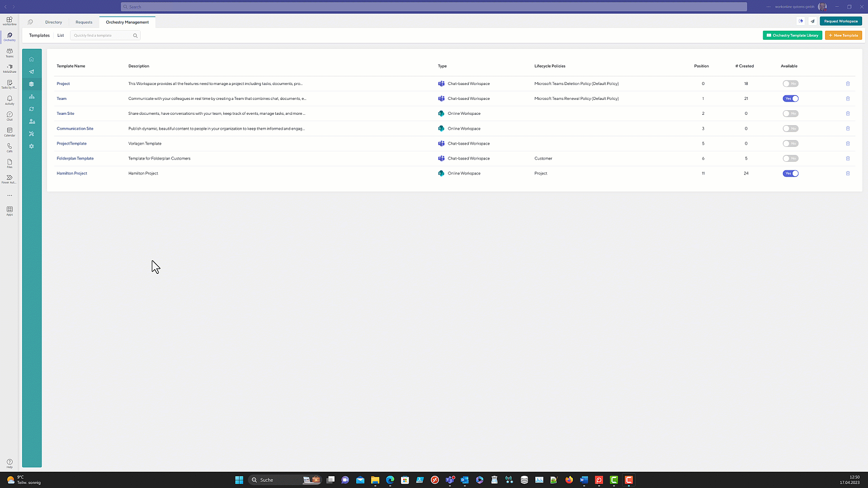Click the quick find template search field
The height and width of the screenshot is (488, 868).
[x=102, y=35]
